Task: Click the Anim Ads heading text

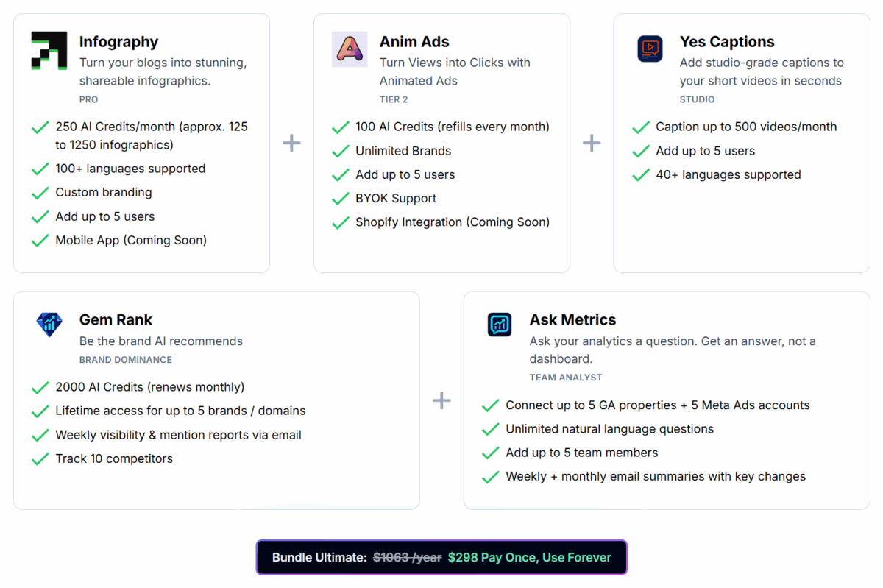Action: (x=414, y=42)
